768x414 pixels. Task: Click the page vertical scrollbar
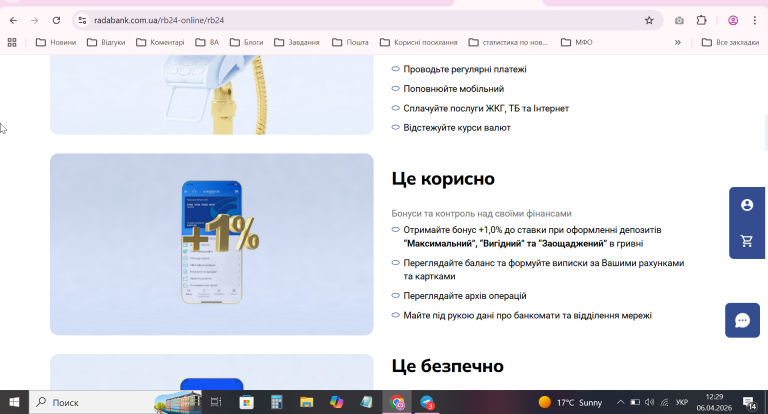(766, 132)
